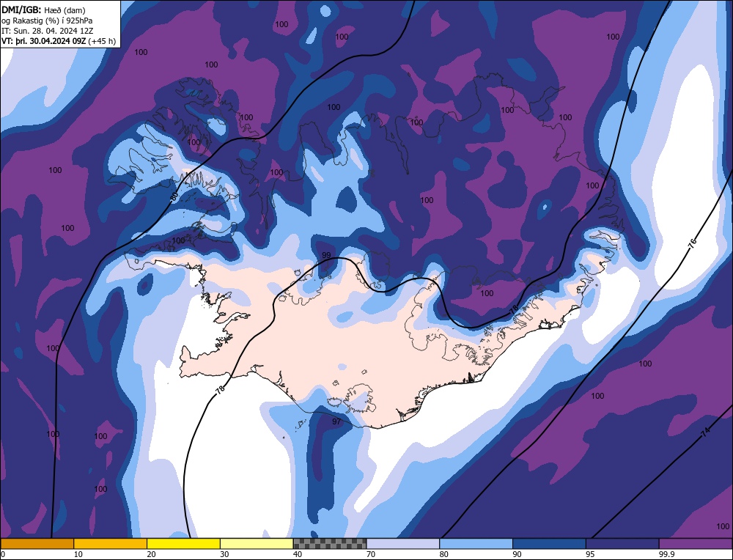The height and width of the screenshot is (560, 733).
Task: Click the '80' contour label on the map
Action: click(x=174, y=196)
